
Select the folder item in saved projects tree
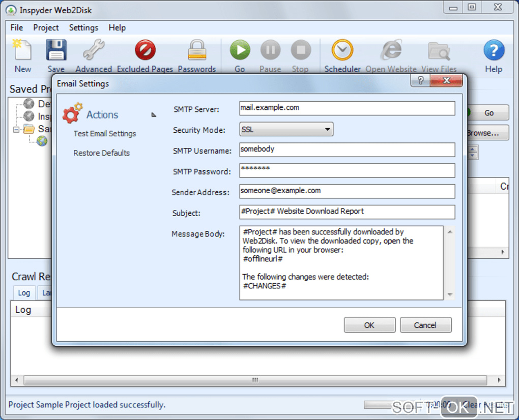[29, 129]
